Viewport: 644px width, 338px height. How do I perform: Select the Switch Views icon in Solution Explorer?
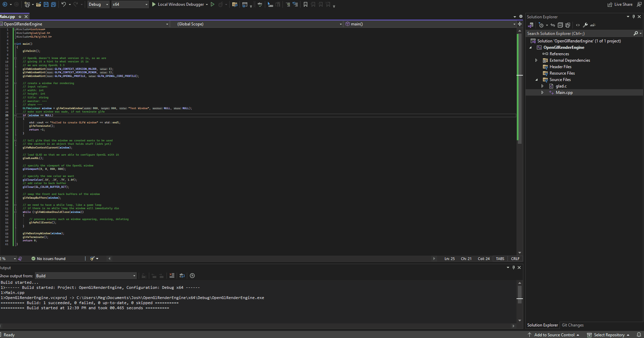[x=531, y=25]
